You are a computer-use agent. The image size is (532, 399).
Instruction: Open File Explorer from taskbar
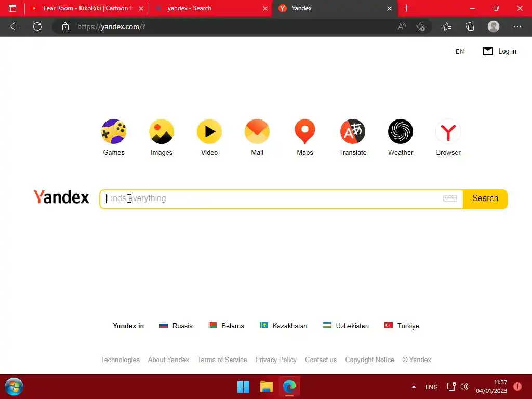[x=267, y=387]
